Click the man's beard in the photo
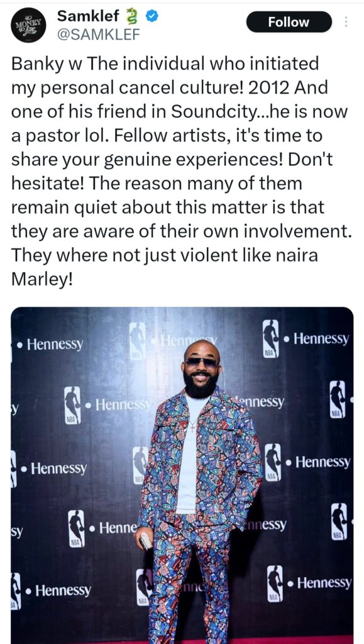The width and height of the screenshot is (364, 644). click(x=201, y=385)
